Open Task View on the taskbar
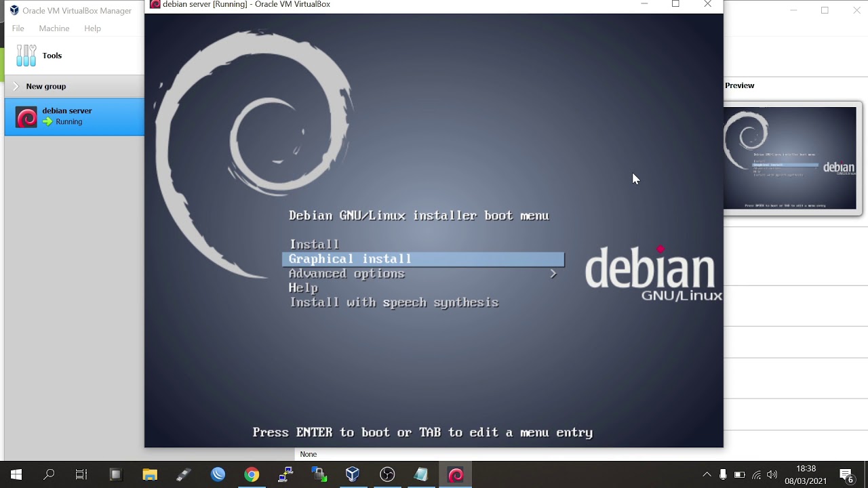The width and height of the screenshot is (868, 488). pyautogui.click(x=81, y=474)
